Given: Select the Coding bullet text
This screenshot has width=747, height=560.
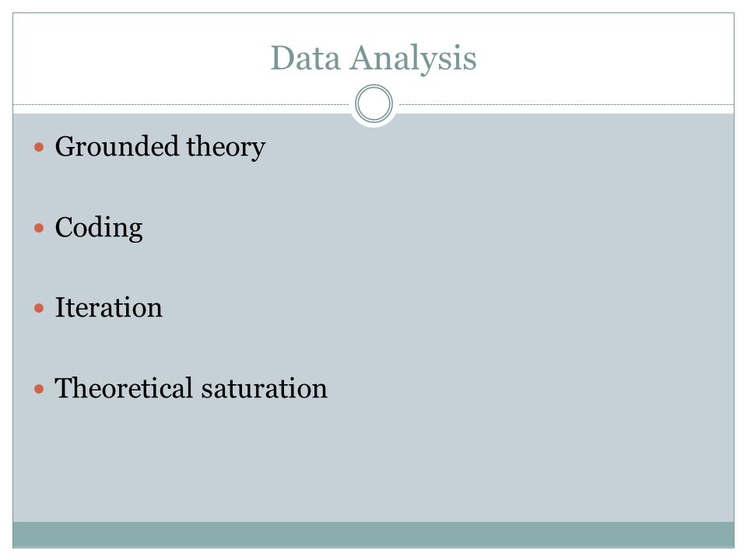Looking at the screenshot, I should 99,228.
